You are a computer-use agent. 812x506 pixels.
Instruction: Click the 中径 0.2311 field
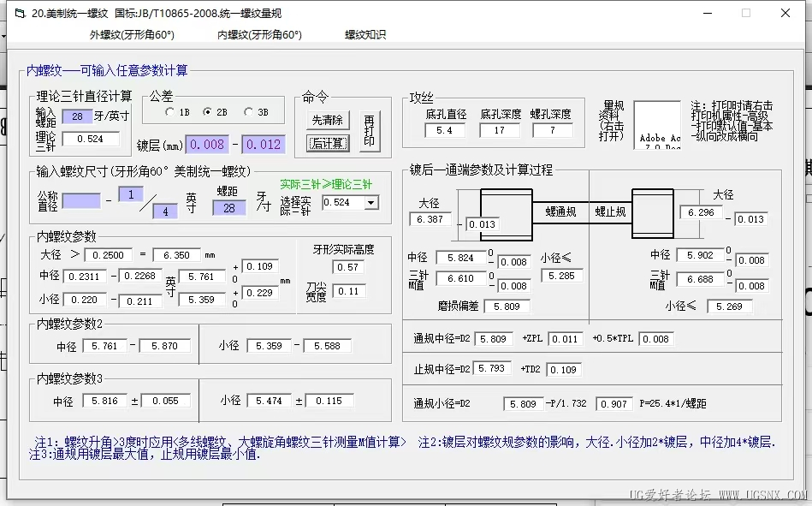[x=85, y=277]
